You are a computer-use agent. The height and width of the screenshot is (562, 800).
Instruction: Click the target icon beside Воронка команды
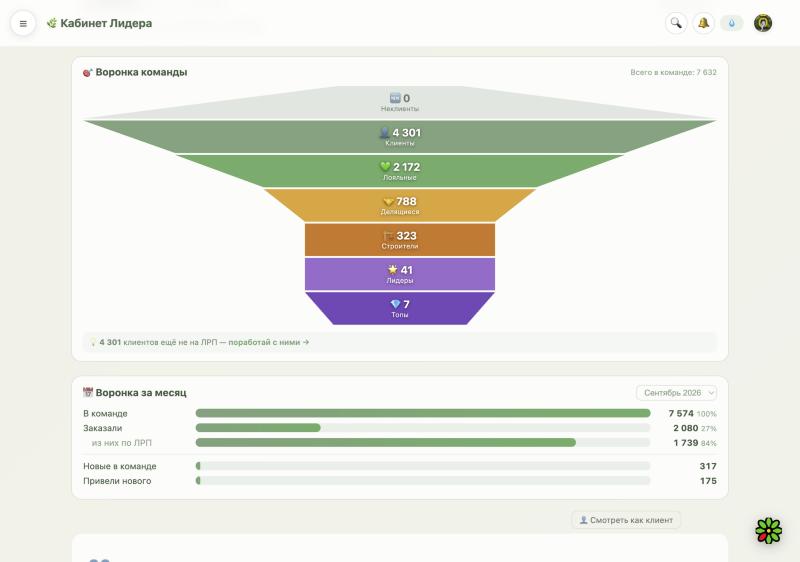click(x=88, y=72)
